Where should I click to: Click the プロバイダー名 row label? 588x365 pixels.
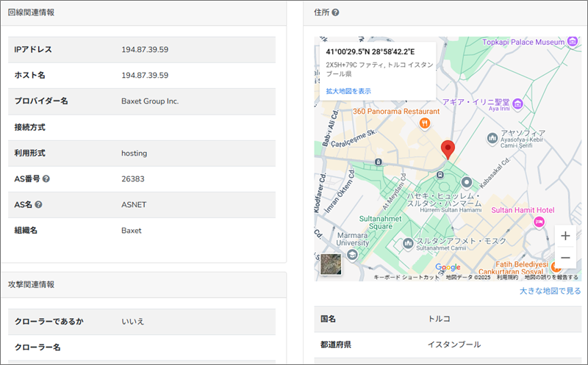41,101
